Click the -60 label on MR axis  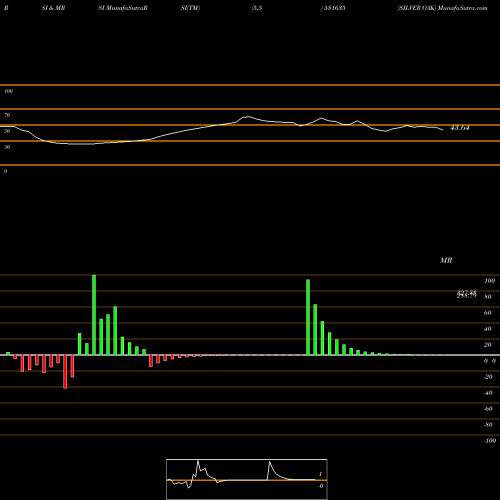click(488, 409)
